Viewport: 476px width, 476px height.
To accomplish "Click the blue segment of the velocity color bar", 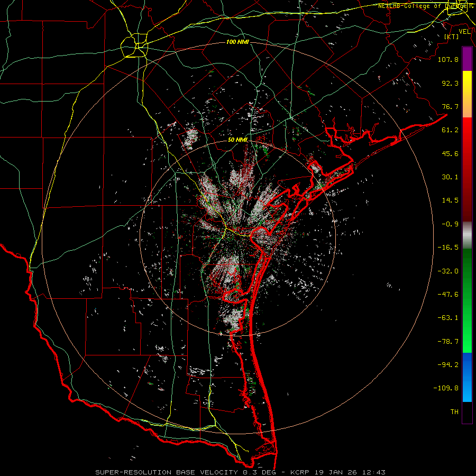I will (x=467, y=377).
